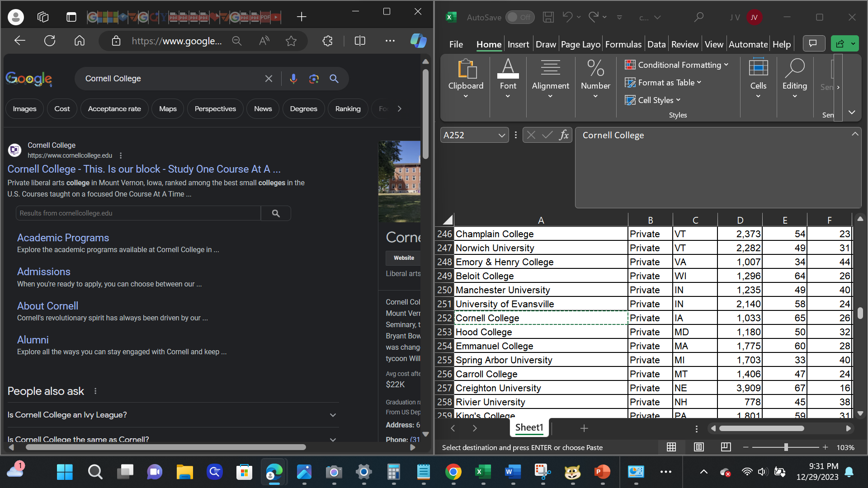Image resolution: width=868 pixels, height=488 pixels.
Task: Open the Name Box dropdown arrow
Action: pos(501,135)
